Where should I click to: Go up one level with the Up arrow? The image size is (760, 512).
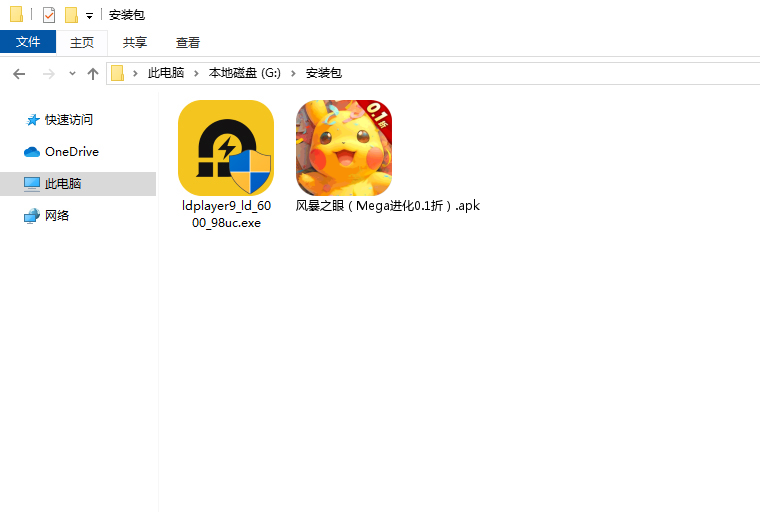pos(93,73)
